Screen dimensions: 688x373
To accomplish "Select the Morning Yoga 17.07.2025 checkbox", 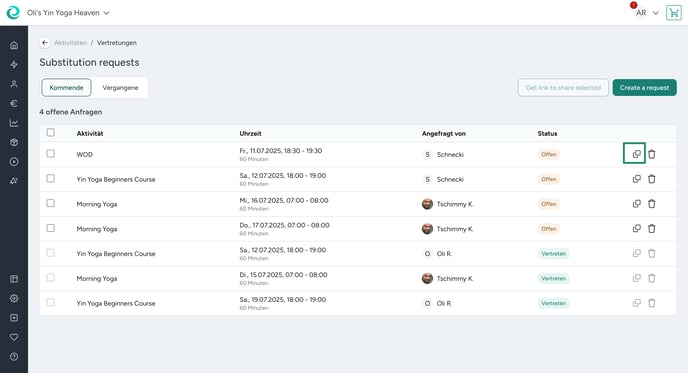I will 50,228.
